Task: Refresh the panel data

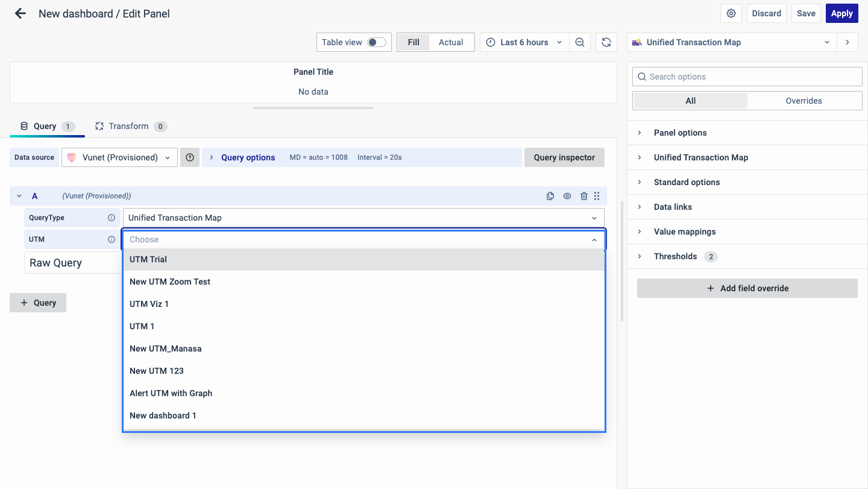Action: pyautogui.click(x=606, y=42)
